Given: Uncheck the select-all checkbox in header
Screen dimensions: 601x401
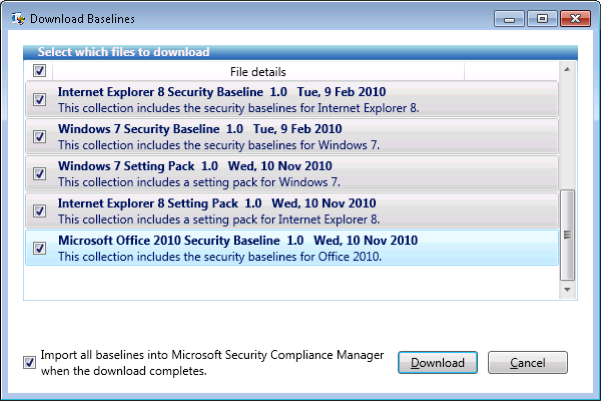Looking at the screenshot, I should 39,71.
